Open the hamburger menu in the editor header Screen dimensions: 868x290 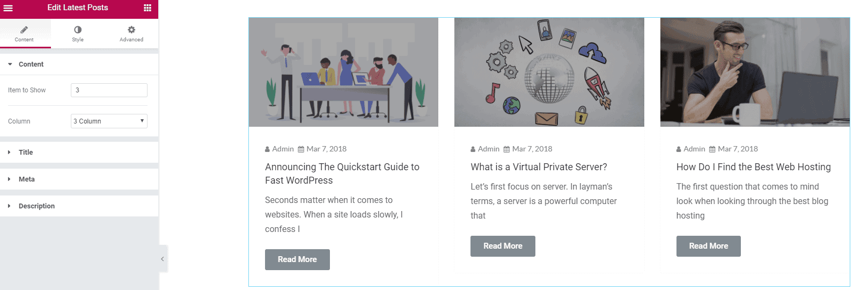click(8, 8)
